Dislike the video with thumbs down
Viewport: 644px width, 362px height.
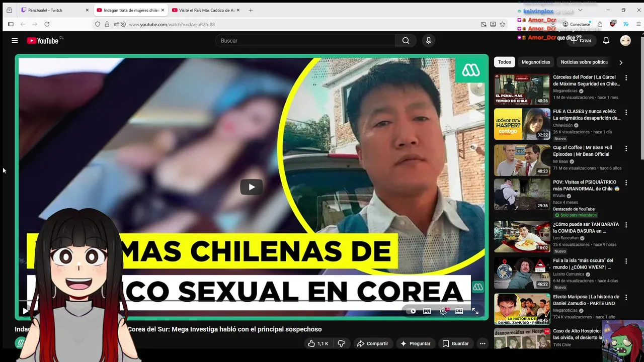click(x=341, y=343)
